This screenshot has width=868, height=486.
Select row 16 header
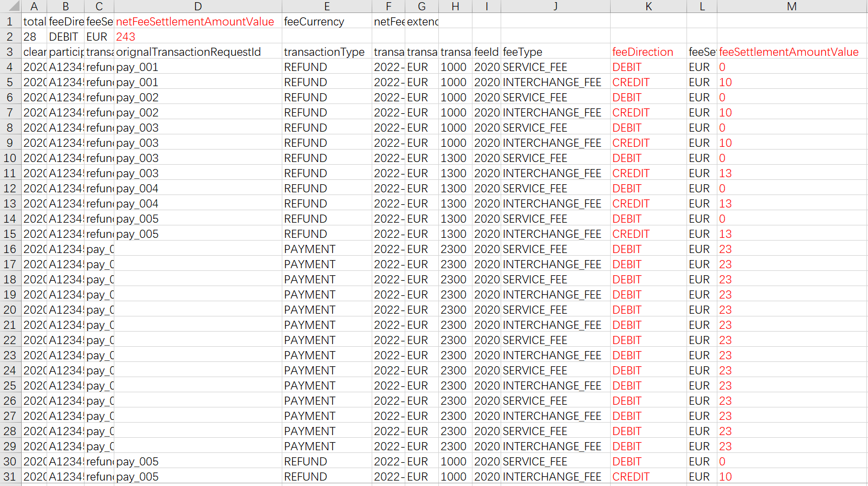[10, 249]
